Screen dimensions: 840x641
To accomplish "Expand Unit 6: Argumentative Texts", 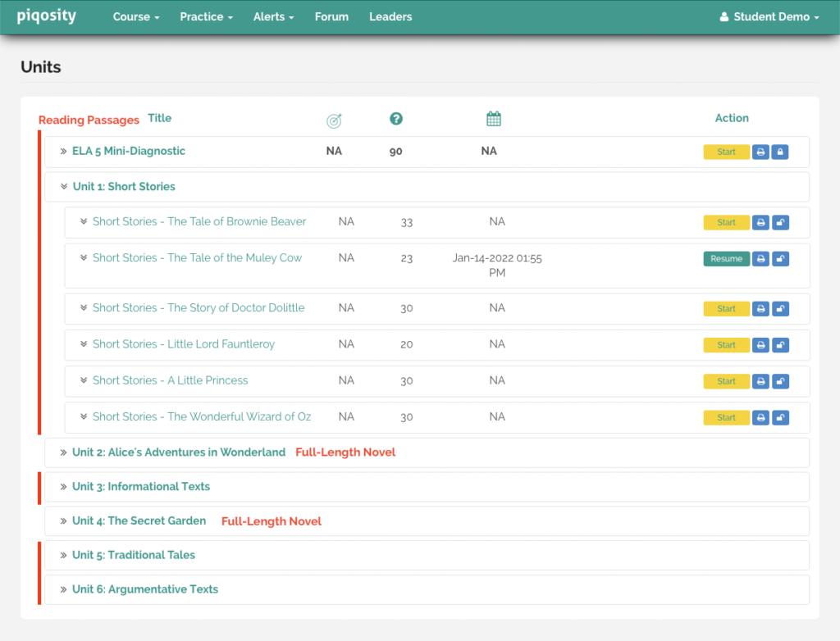I will (144, 589).
